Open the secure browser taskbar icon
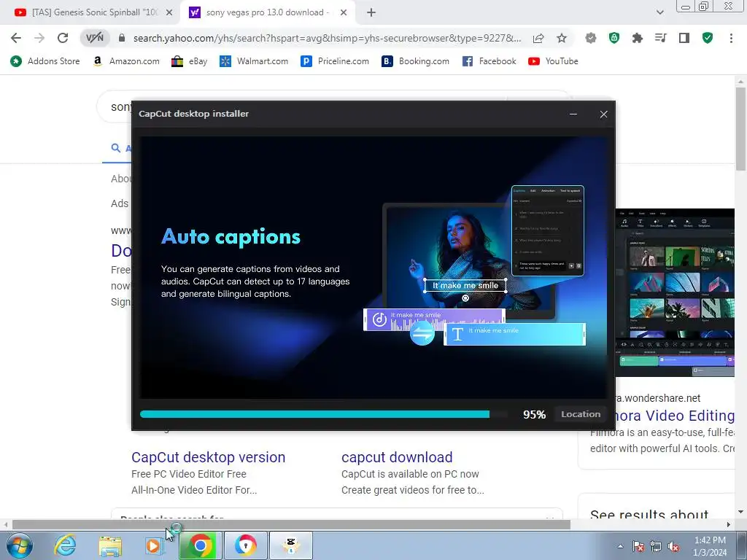 point(245,545)
